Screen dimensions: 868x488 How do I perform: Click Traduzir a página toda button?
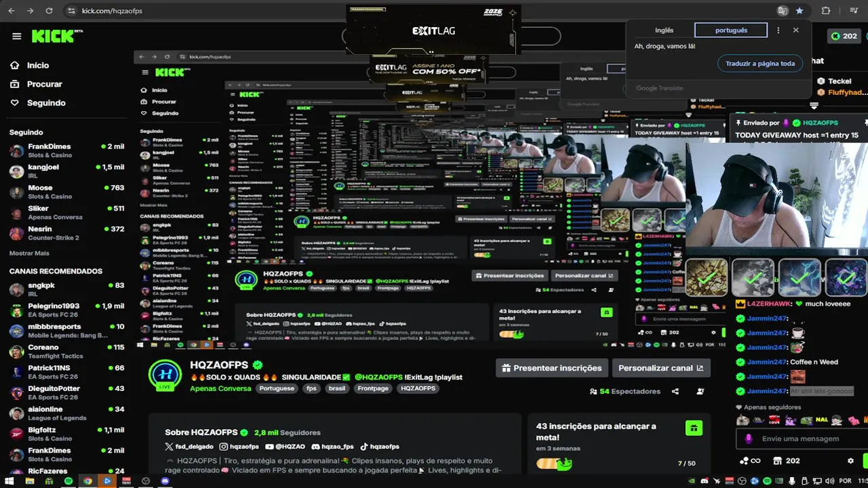pos(760,64)
